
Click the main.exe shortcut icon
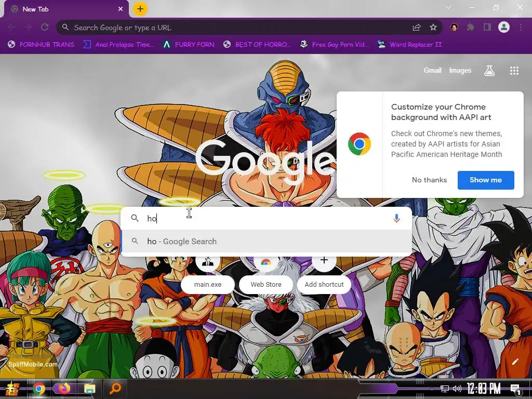208,262
